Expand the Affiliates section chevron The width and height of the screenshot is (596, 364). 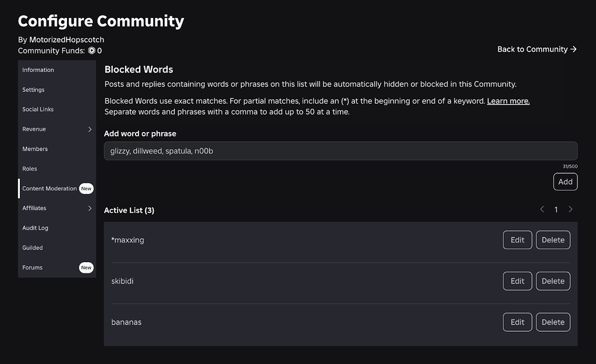click(90, 208)
